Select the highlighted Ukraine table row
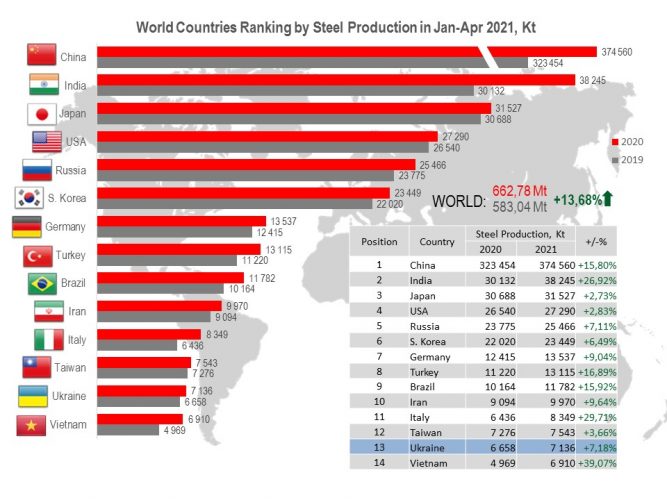667x500 pixels. [x=483, y=447]
